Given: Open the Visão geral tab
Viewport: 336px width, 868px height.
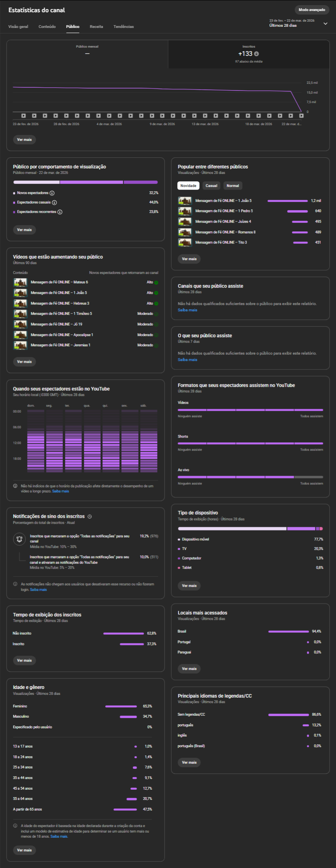Looking at the screenshot, I should [x=18, y=27].
